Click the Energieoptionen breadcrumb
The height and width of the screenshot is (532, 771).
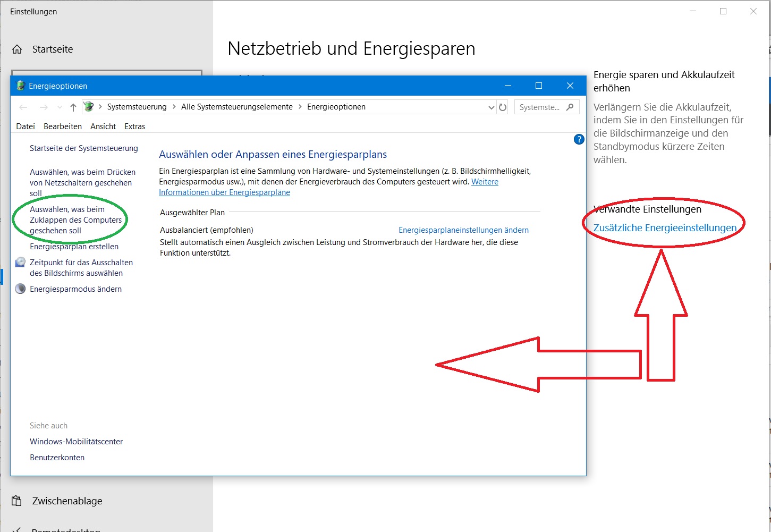tap(336, 107)
